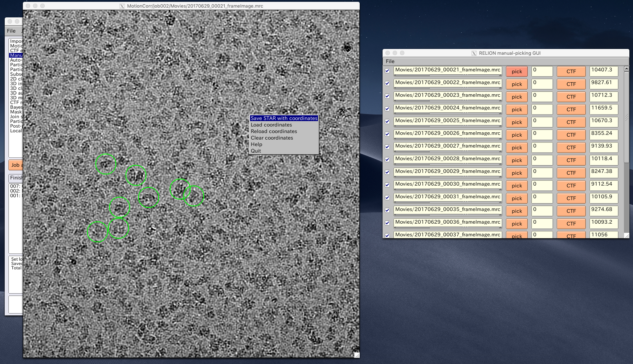
Task: Click the X11 icon in manual-picking GUI title
Action: (474, 53)
